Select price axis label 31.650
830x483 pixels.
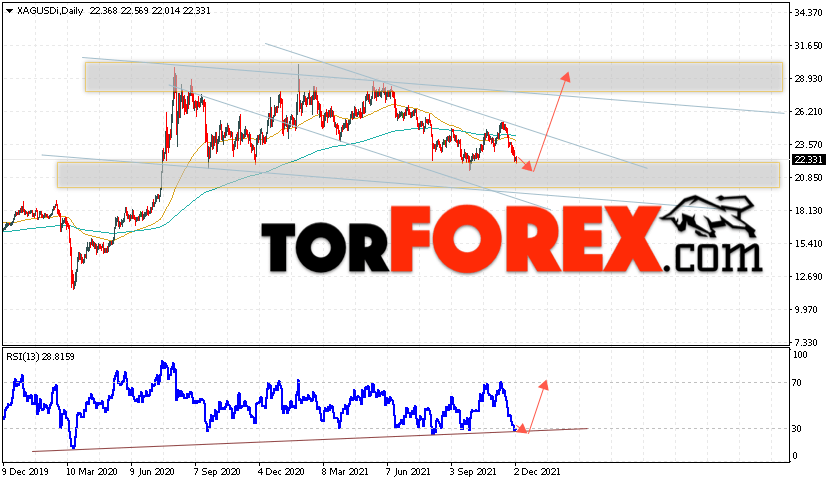click(809, 46)
